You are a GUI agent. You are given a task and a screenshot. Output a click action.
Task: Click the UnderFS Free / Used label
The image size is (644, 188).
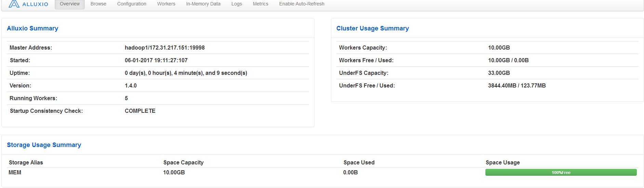click(x=367, y=86)
